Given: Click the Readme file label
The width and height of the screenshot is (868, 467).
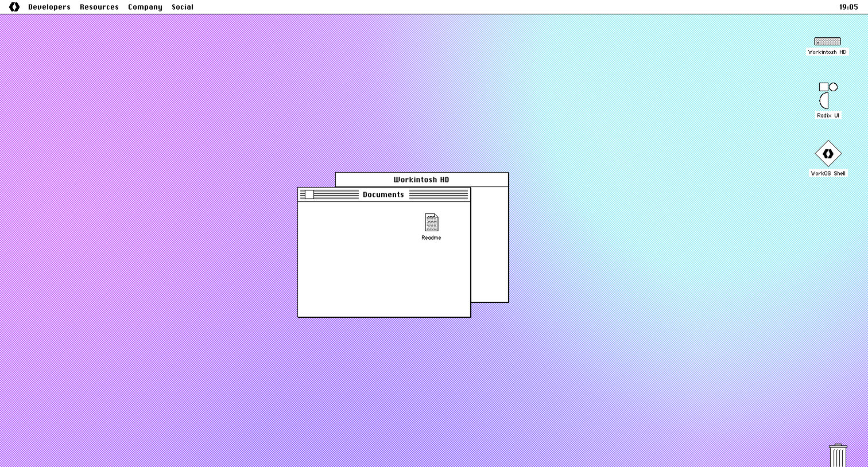Looking at the screenshot, I should point(431,238).
